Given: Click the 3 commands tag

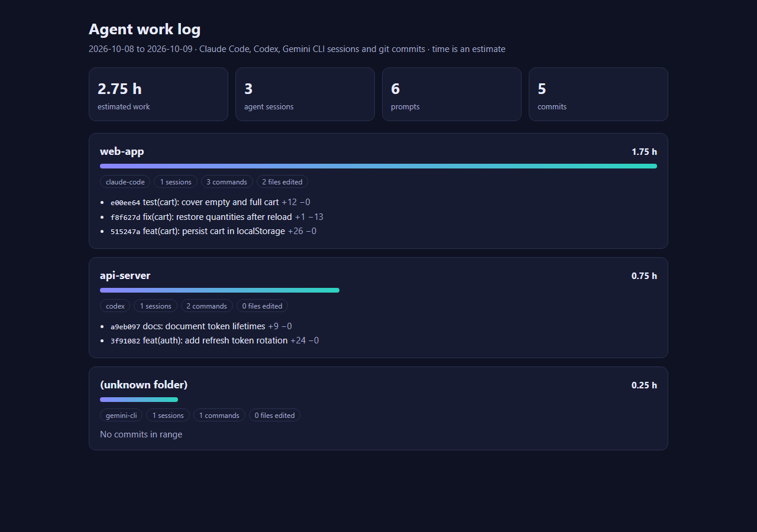Looking at the screenshot, I should pyautogui.click(x=227, y=182).
